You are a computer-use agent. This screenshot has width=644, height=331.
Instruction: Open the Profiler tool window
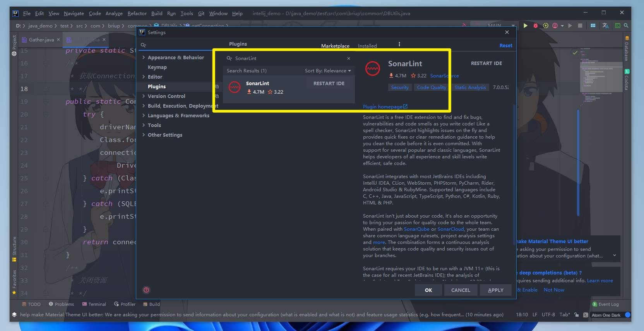(x=125, y=304)
